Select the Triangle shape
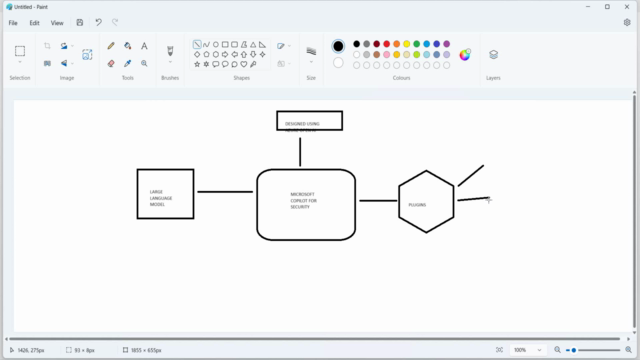This screenshot has height=360, width=640. coord(253,44)
